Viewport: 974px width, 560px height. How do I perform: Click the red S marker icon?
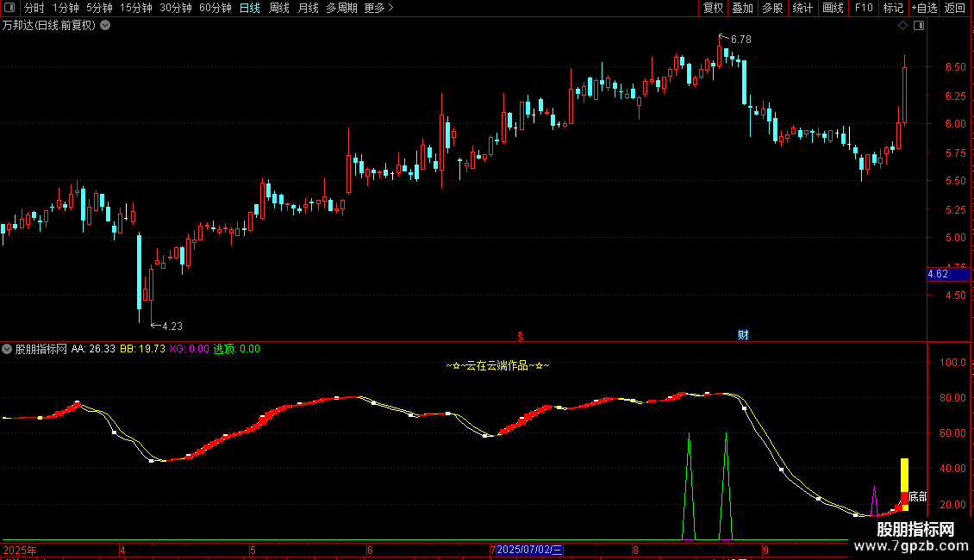point(521,336)
